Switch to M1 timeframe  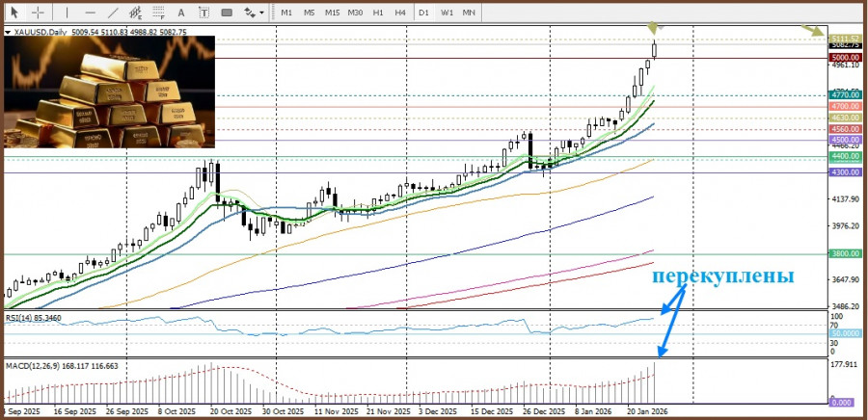pos(286,13)
